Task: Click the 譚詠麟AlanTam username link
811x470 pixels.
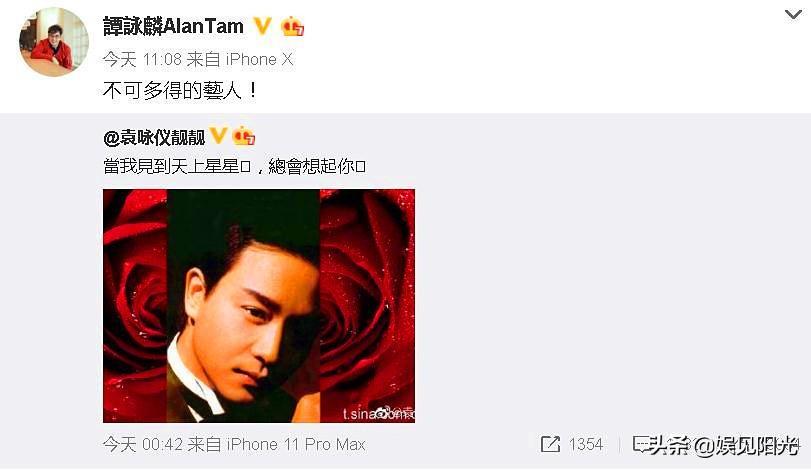Action: [x=173, y=26]
